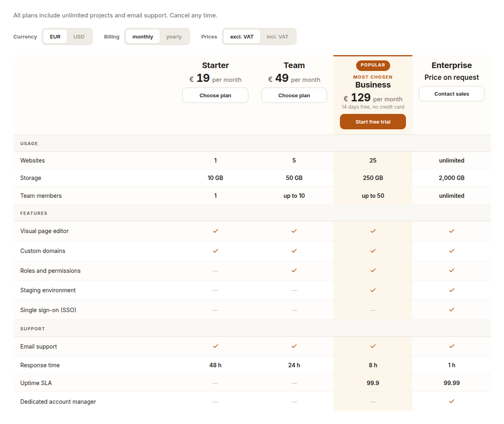The height and width of the screenshot is (424, 504).
Task: Click '14 days free, no credit card' note
Action: coord(373,107)
